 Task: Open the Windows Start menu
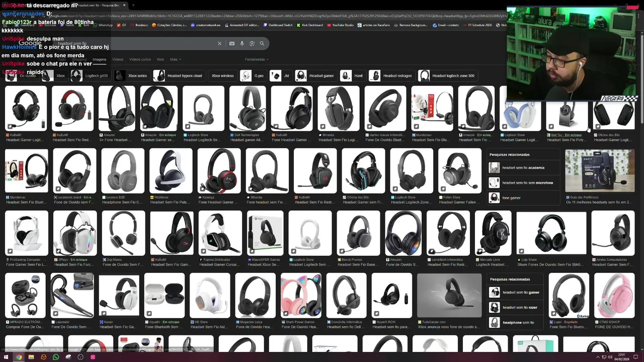[7, 357]
